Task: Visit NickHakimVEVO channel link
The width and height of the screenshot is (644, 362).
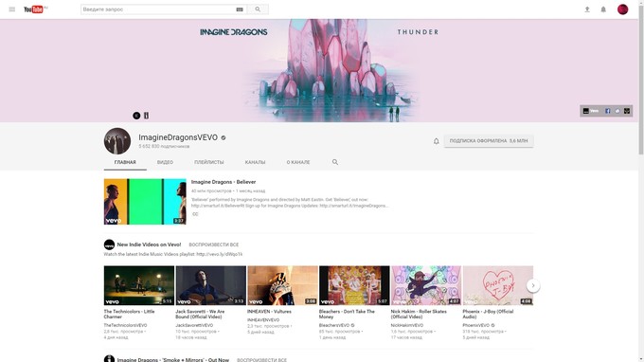Action: pyautogui.click(x=407, y=325)
